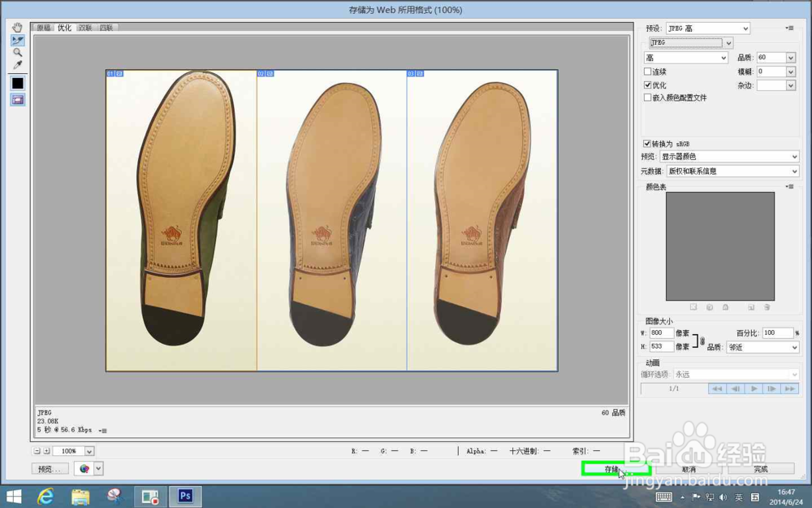This screenshot has width=812, height=508.
Task: Open Internet Explorer from taskbar
Action: click(46, 497)
